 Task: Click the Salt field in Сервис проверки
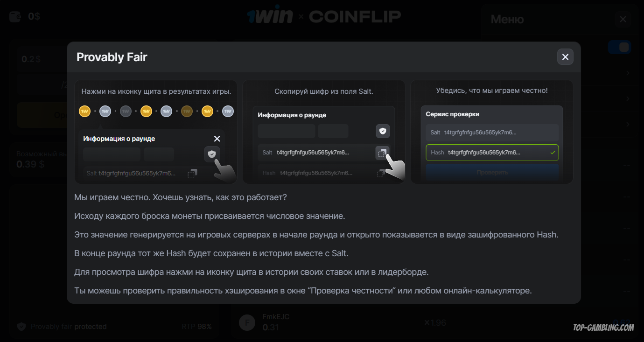coord(492,133)
